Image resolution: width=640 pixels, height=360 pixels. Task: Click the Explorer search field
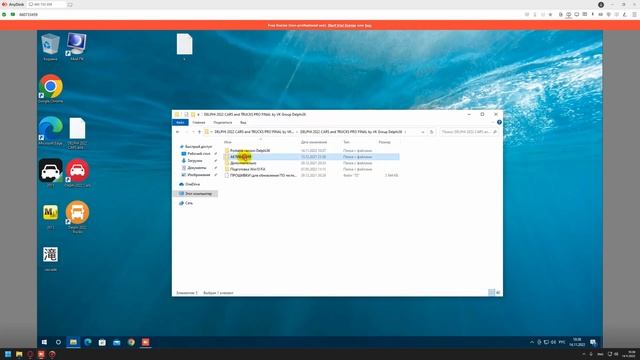(469, 132)
